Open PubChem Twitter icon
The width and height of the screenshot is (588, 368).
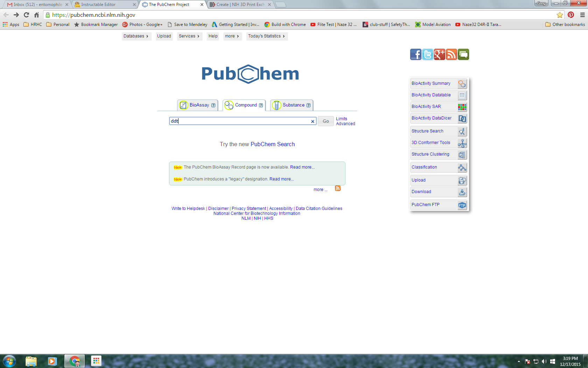(x=428, y=54)
